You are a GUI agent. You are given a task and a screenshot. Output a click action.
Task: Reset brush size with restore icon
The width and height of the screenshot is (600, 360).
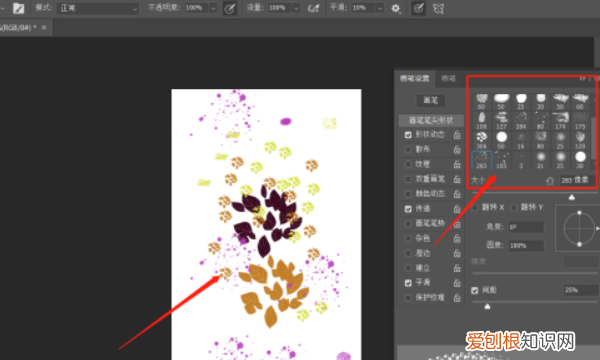click(x=550, y=181)
